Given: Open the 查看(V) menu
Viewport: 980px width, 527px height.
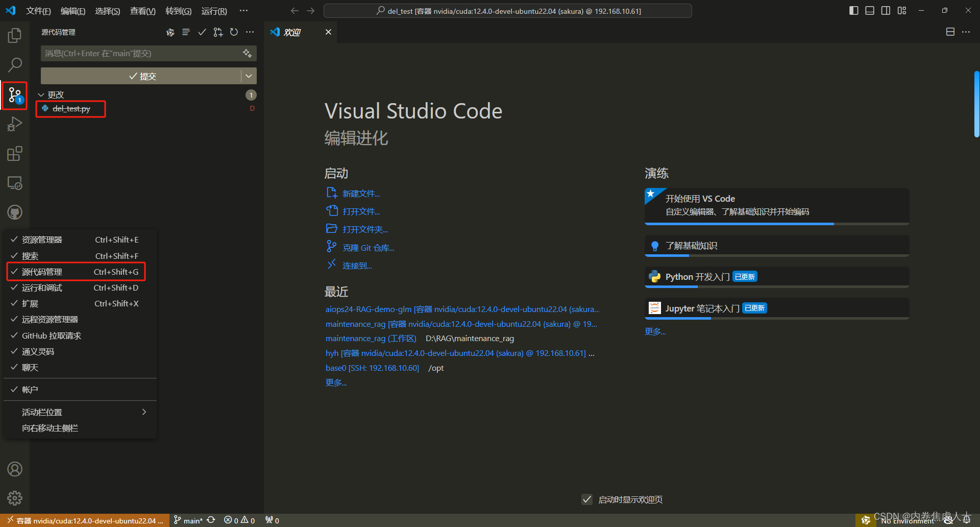Looking at the screenshot, I should pyautogui.click(x=143, y=11).
